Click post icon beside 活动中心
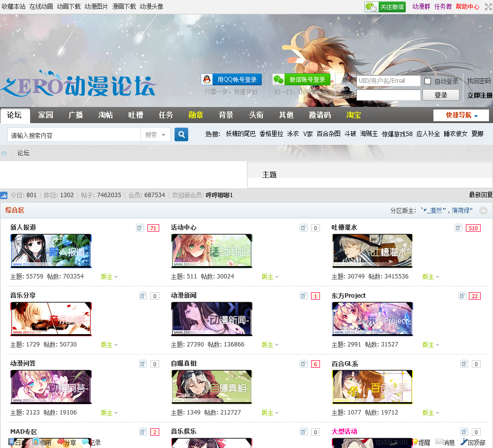This screenshot has width=493, height=448. coord(303,228)
